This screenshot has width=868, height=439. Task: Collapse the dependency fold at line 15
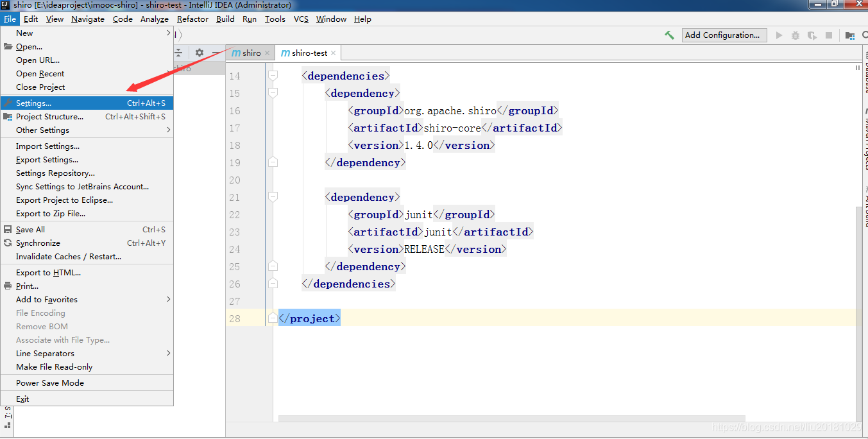(x=273, y=93)
